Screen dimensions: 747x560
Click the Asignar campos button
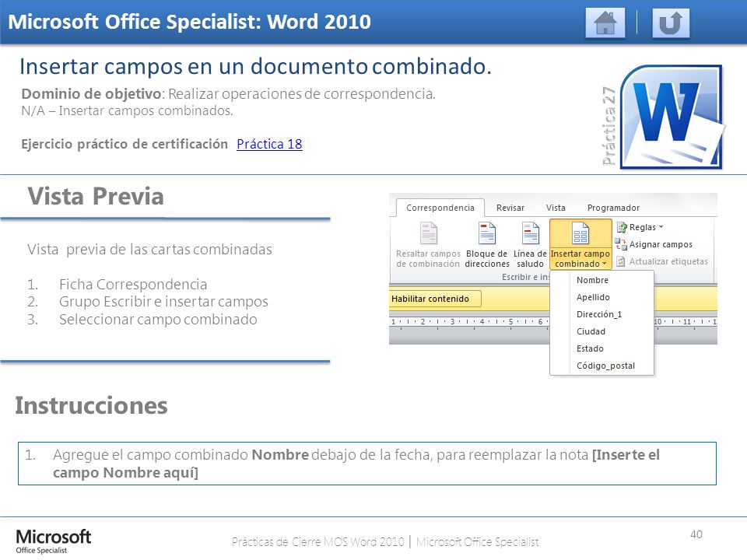(654, 244)
